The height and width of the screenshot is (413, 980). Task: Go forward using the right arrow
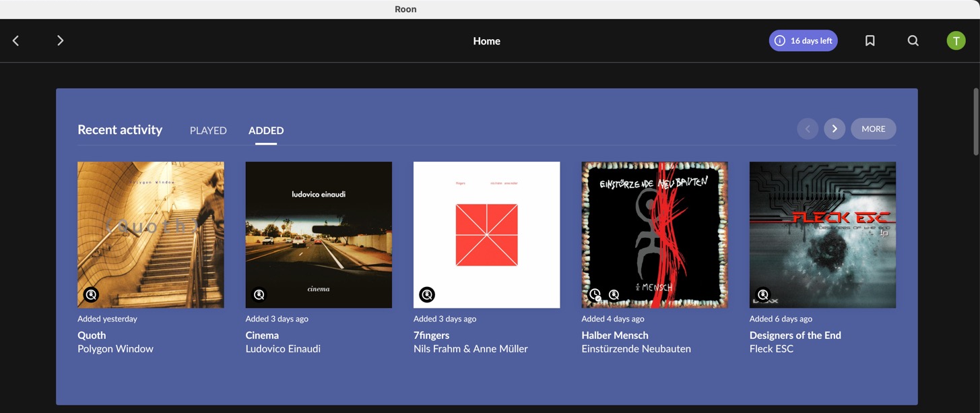[x=60, y=40]
